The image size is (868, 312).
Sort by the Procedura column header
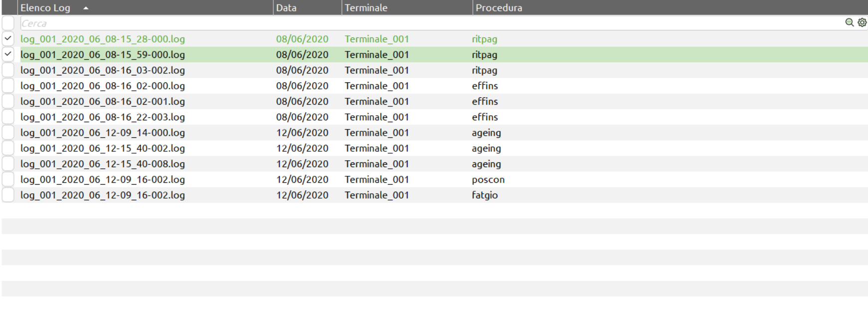click(498, 8)
